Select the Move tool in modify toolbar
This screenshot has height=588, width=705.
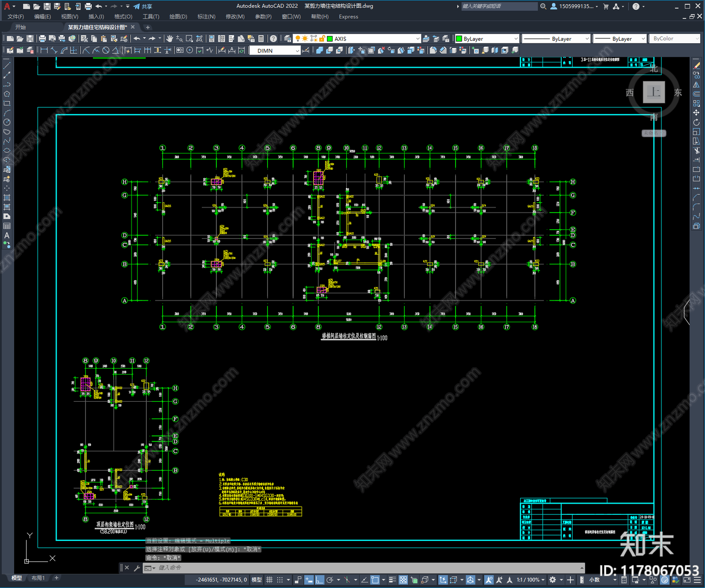click(696, 113)
